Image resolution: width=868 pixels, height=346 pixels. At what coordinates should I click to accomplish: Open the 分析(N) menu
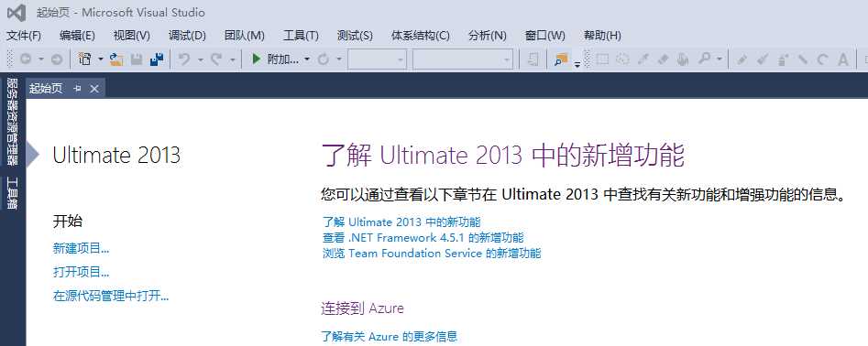coord(487,36)
